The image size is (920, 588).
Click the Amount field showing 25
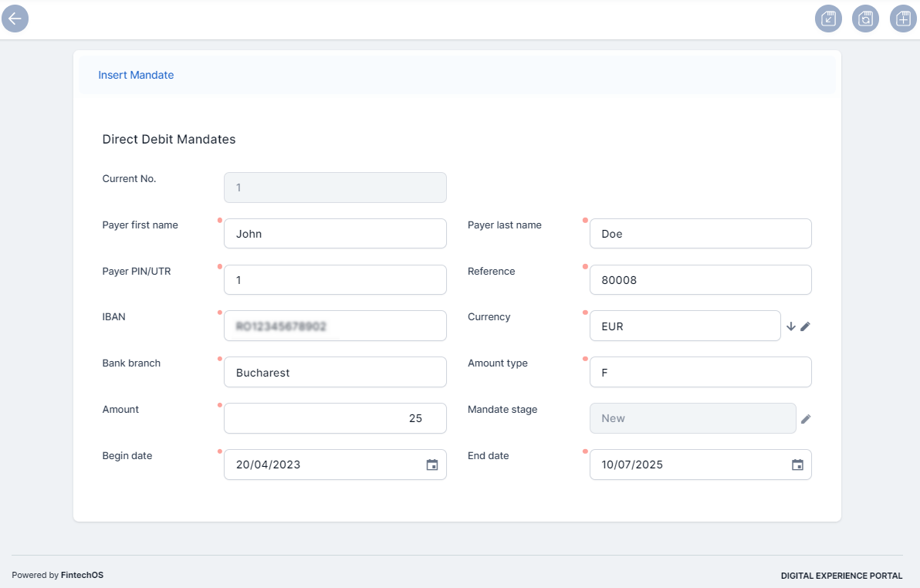(x=335, y=418)
